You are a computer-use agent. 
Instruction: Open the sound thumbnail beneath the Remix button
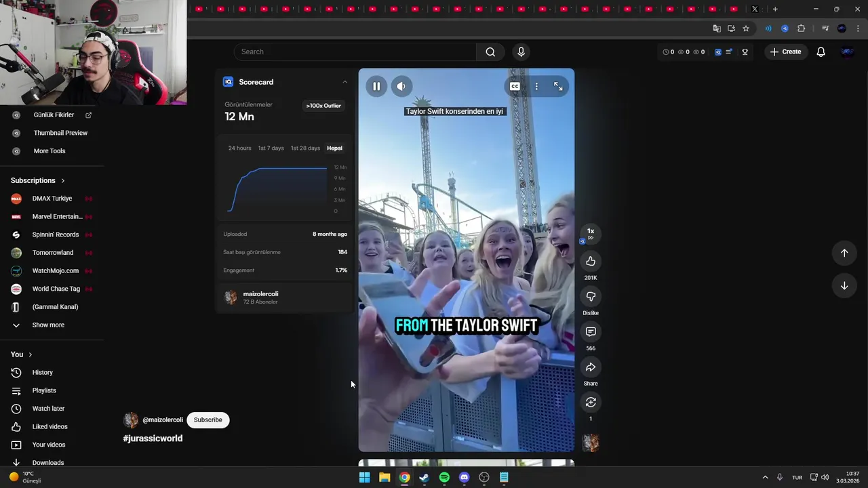point(591,443)
